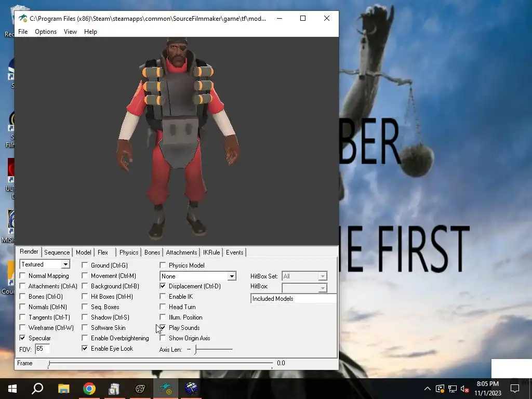Select the Render tab
This screenshot has height=399, width=532.
coord(29,251)
